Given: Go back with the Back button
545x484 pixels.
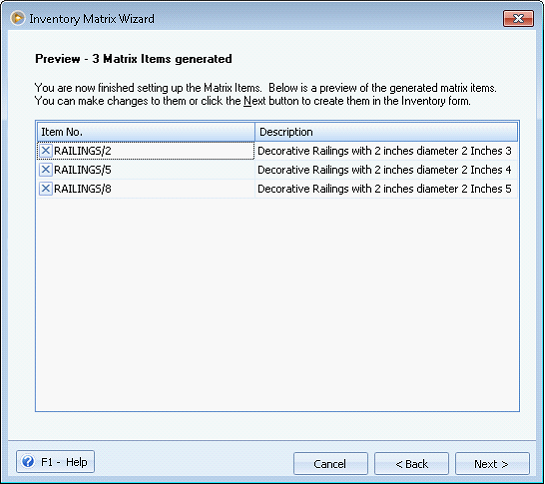Looking at the screenshot, I should (x=411, y=463).
